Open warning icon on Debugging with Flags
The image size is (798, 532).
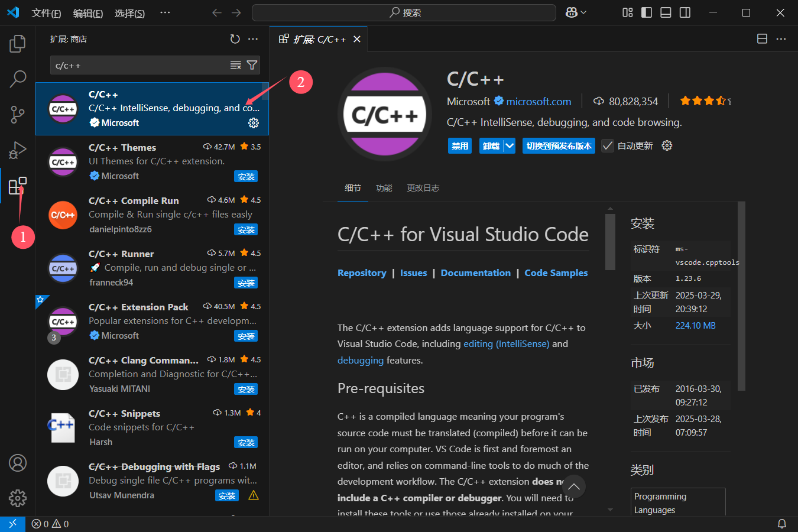(254, 495)
